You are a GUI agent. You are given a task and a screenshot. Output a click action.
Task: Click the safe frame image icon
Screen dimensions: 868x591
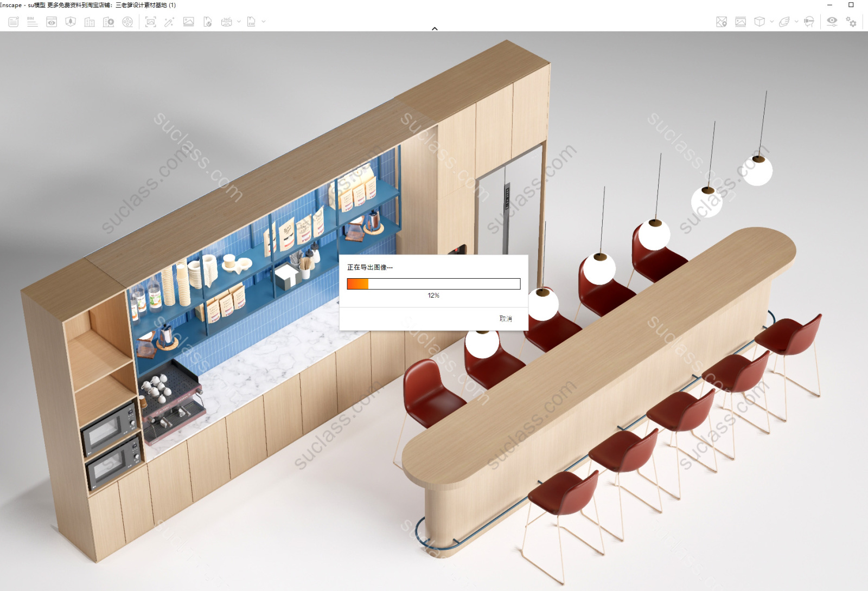point(741,22)
